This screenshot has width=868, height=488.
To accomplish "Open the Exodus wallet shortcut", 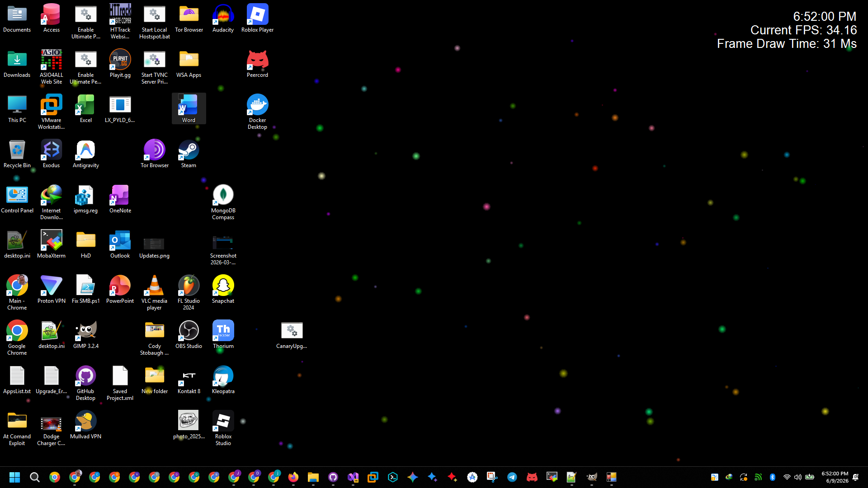I will [x=51, y=154].
